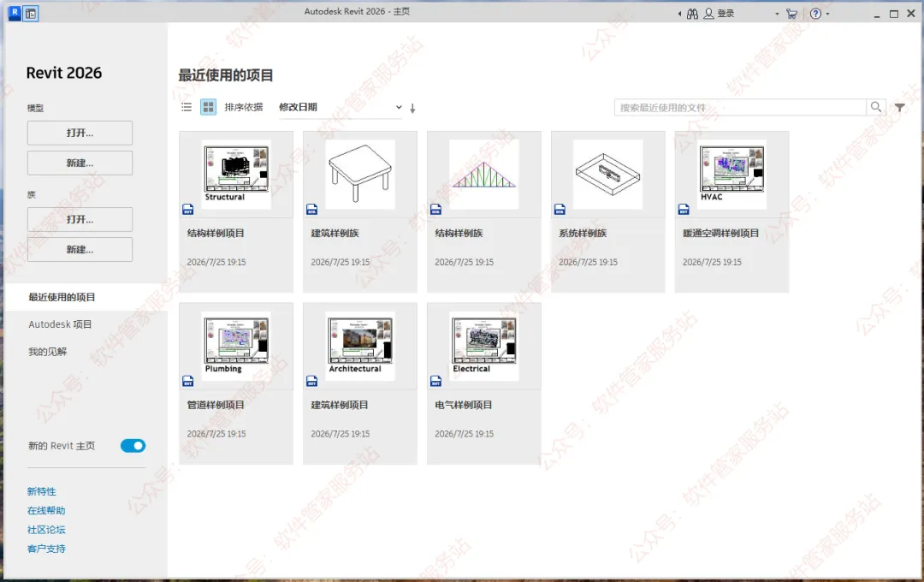Screen dimensions: 924x582
Task: Click RFA file icon on 系统样例族 card
Action: click(560, 209)
